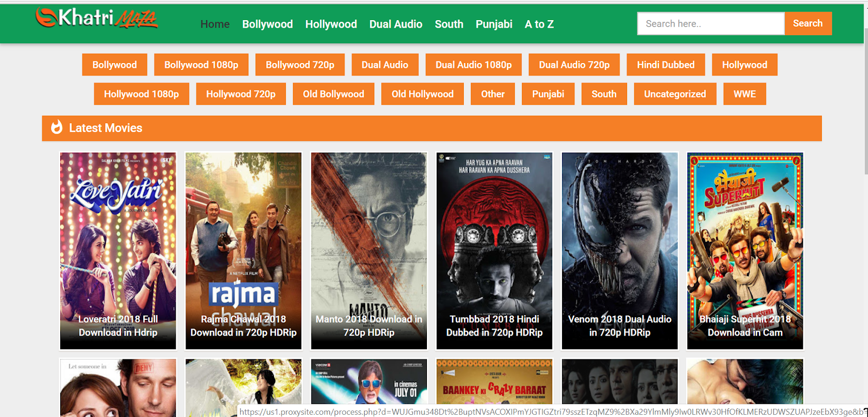Open the Bollywood 720p category
Viewport: 868px width, 417px height.
pyautogui.click(x=300, y=65)
